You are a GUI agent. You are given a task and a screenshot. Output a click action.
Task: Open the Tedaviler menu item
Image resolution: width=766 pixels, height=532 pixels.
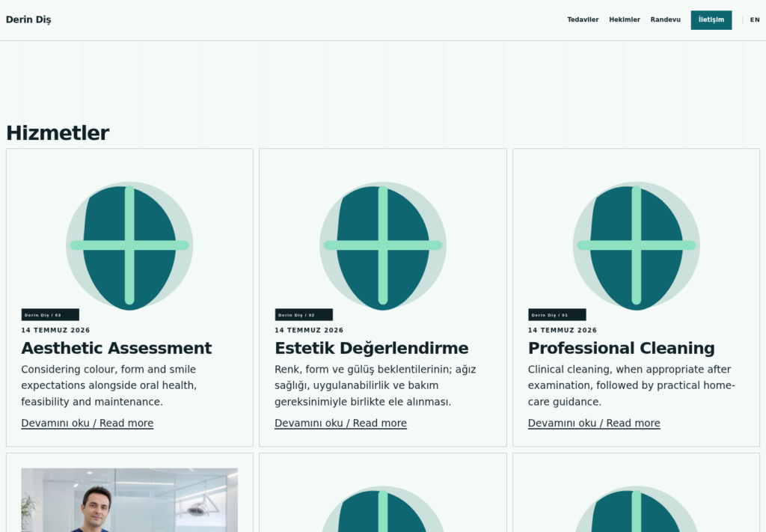coord(583,19)
